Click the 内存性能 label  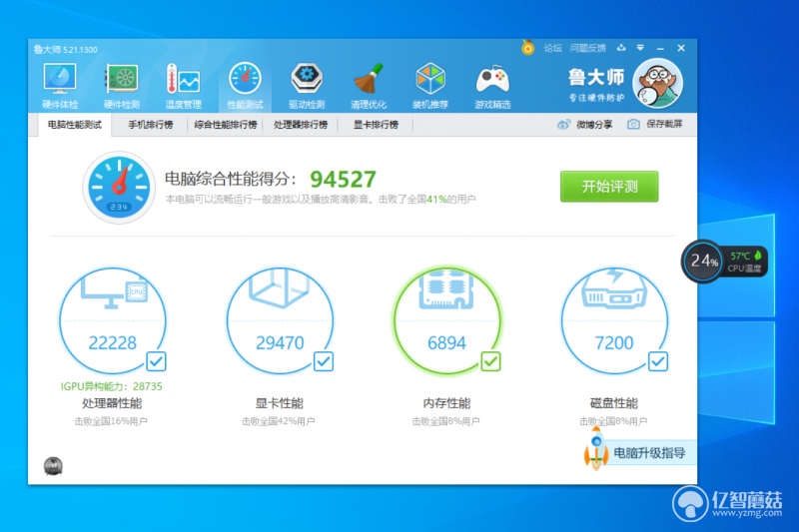coord(446,403)
